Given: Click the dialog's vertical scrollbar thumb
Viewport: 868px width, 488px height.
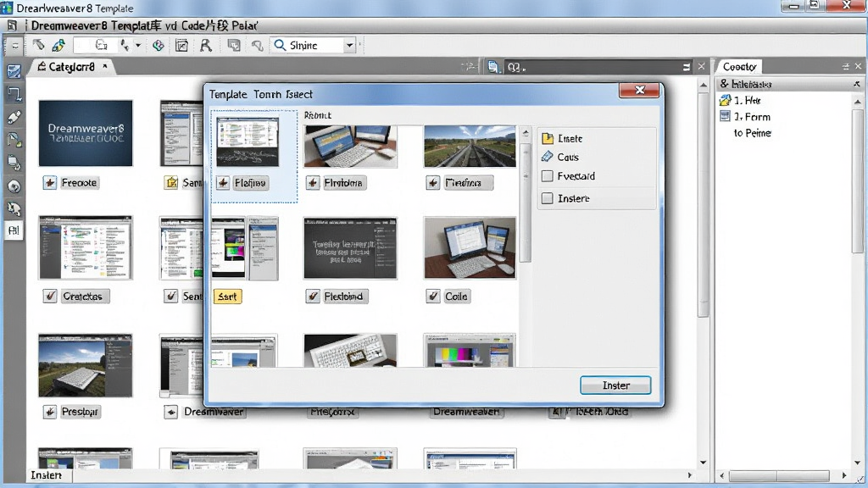Looking at the screenshot, I should point(526,202).
